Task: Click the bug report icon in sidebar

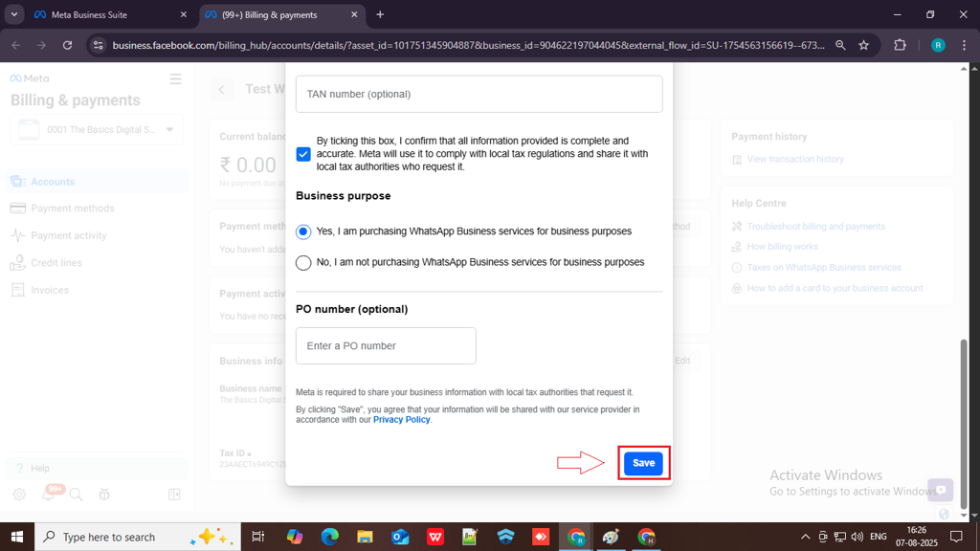Action: [x=104, y=495]
